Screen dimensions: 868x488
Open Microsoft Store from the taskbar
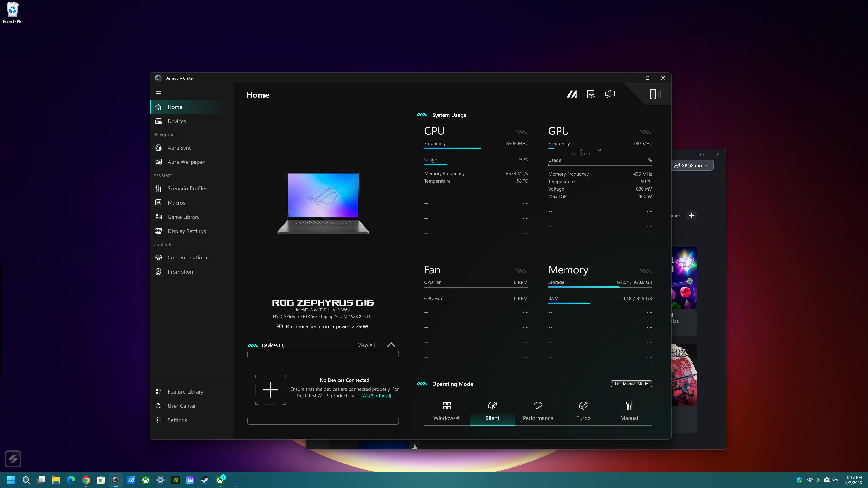pyautogui.click(x=101, y=480)
